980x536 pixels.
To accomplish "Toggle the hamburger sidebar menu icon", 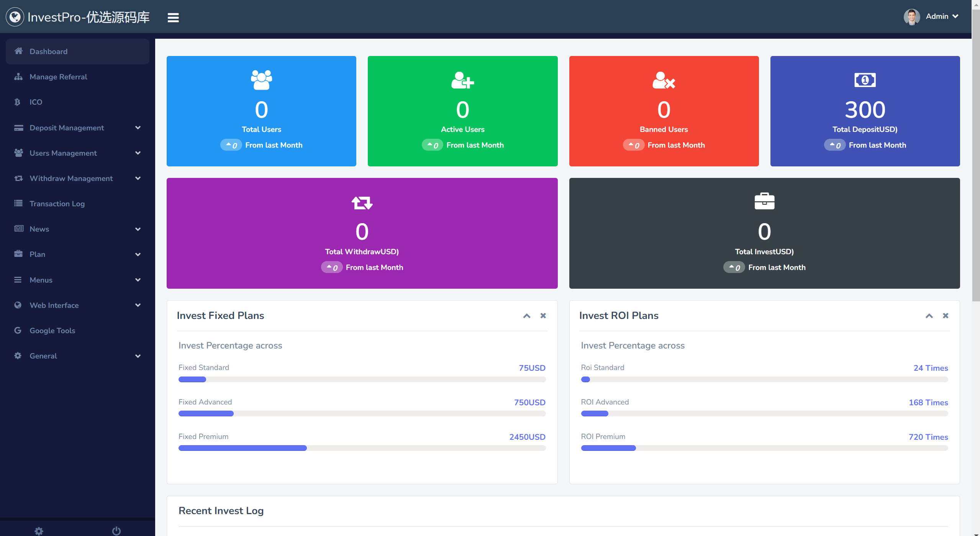I will click(x=173, y=17).
